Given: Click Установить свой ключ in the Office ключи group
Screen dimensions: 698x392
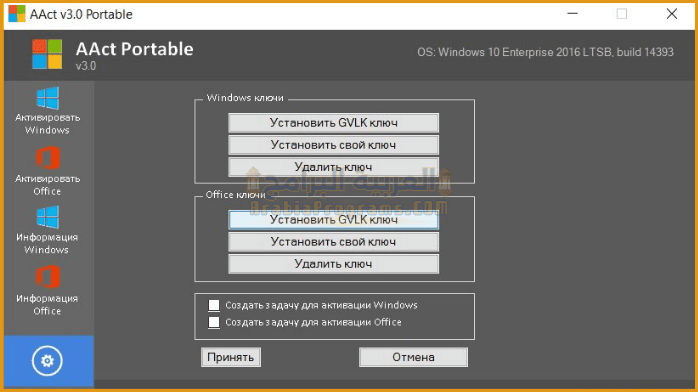Looking at the screenshot, I should click(333, 242).
